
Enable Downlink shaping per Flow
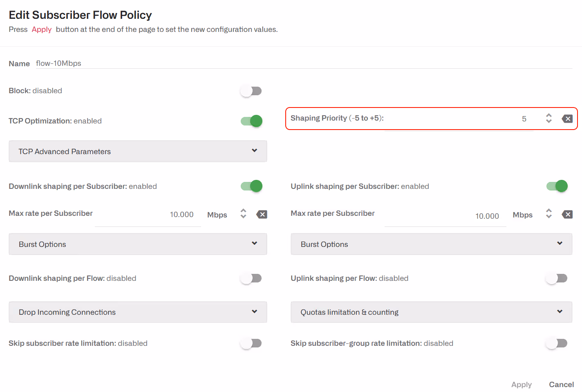coord(251,278)
